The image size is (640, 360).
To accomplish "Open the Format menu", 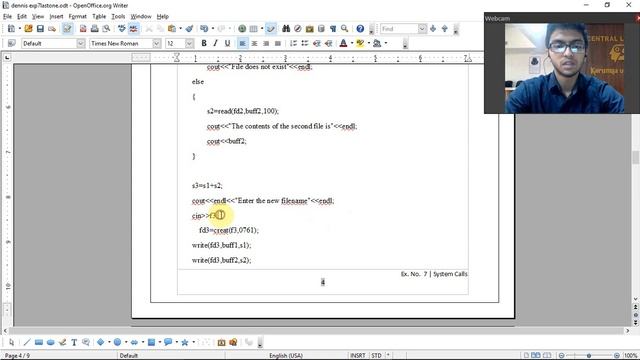I will 78,16.
